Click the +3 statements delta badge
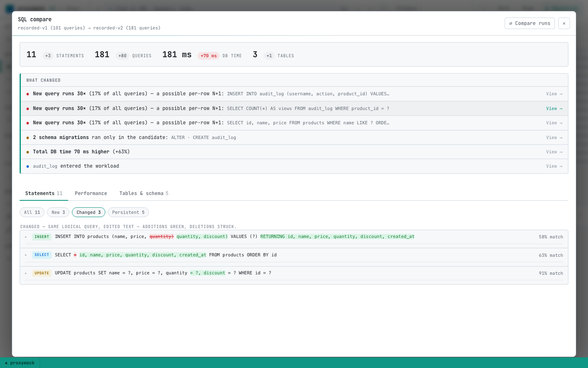 tap(48, 56)
